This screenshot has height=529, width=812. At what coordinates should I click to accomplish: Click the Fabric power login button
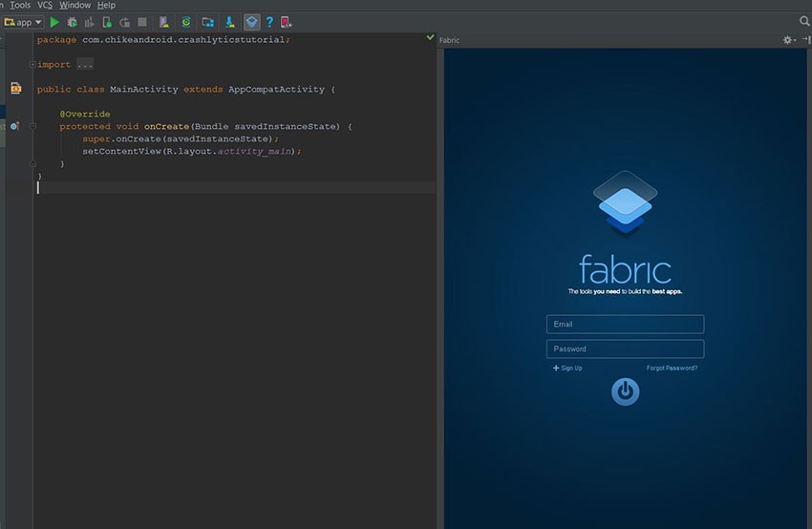[625, 391]
